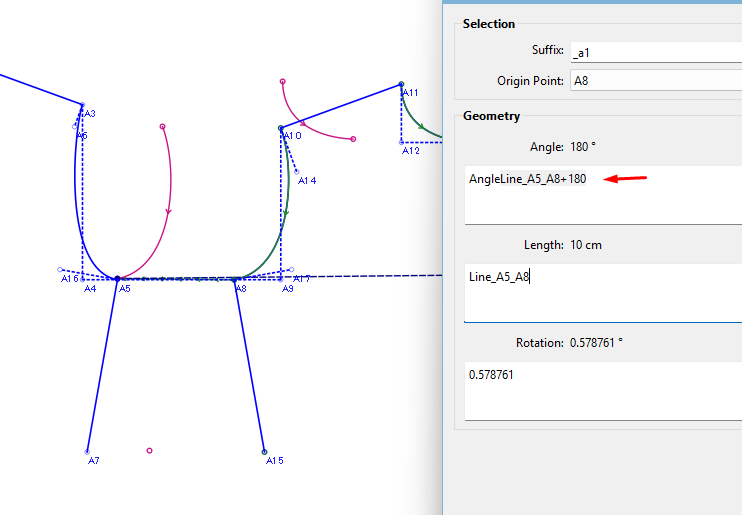
Task: Select point A12 below A11
Action: [x=402, y=142]
